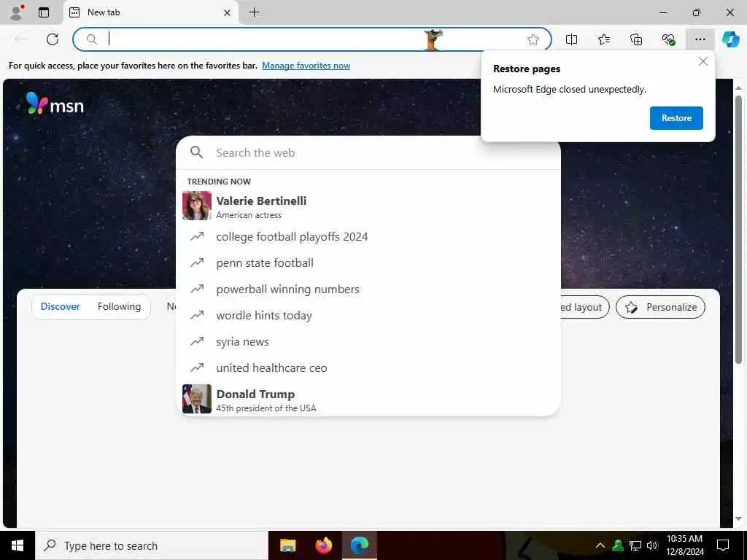Click the taskbar search box

(x=152, y=545)
